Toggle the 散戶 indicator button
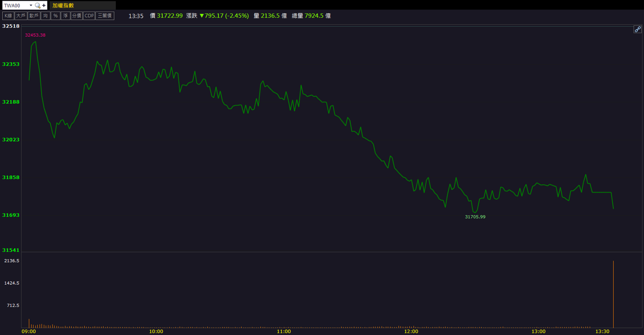 [x=33, y=16]
